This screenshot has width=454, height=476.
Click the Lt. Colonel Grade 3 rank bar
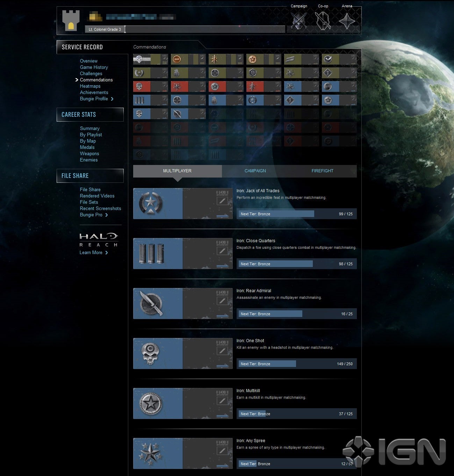185,29
